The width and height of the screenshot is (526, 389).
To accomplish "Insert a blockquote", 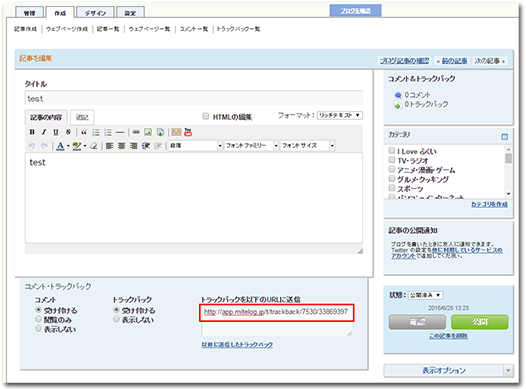I will click(84, 132).
